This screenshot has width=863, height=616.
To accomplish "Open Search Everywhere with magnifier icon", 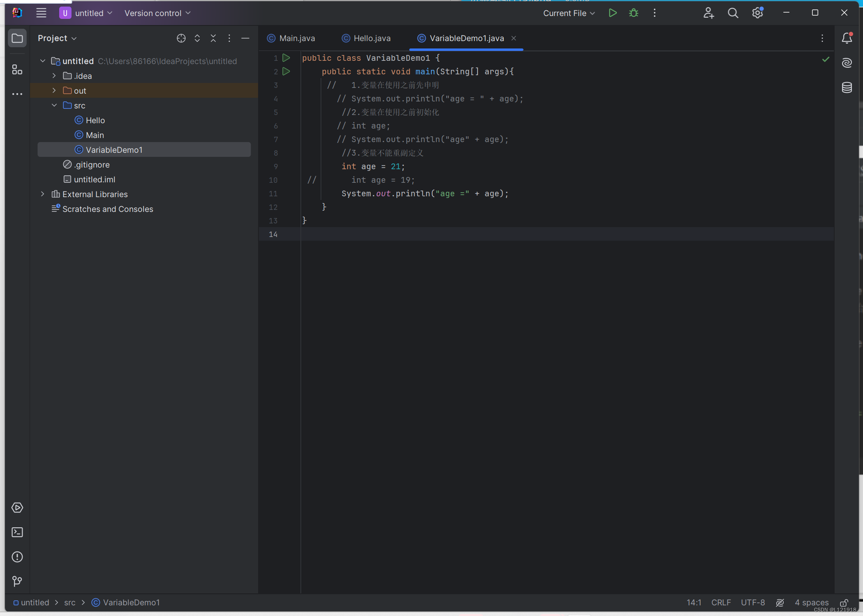I will pos(733,13).
